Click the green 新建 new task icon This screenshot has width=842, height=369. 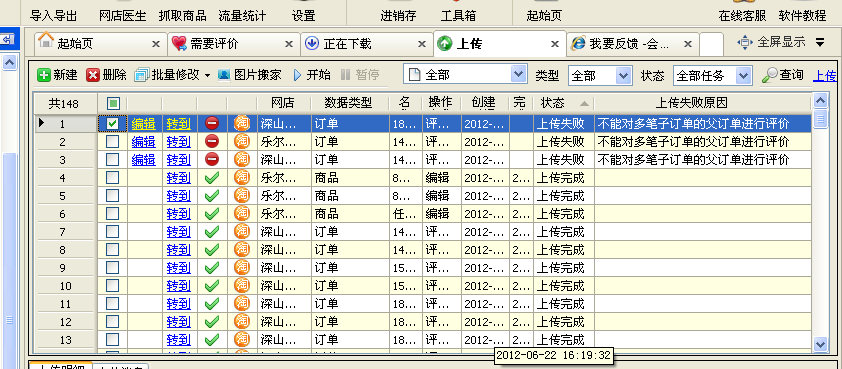tap(44, 75)
